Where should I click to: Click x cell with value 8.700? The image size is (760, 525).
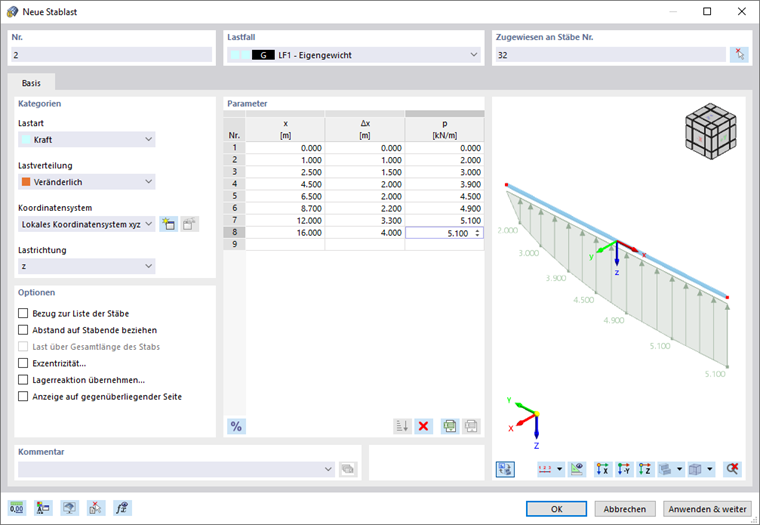[x=285, y=208]
